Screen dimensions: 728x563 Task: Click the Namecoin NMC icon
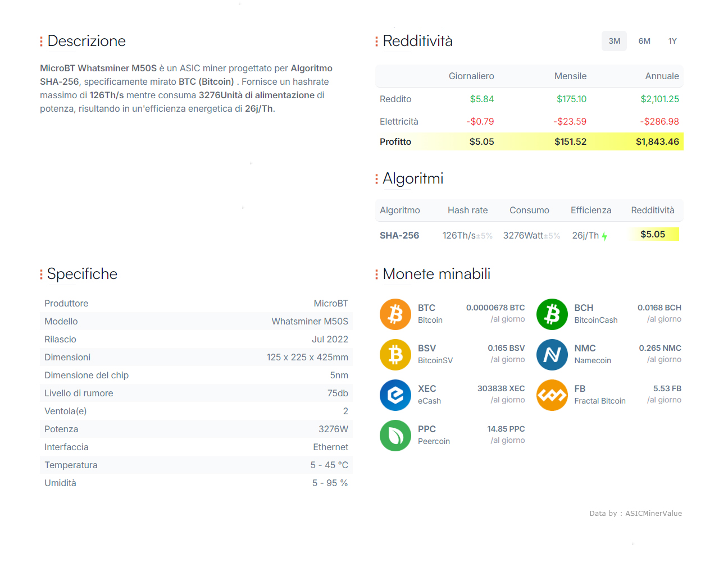point(552,355)
